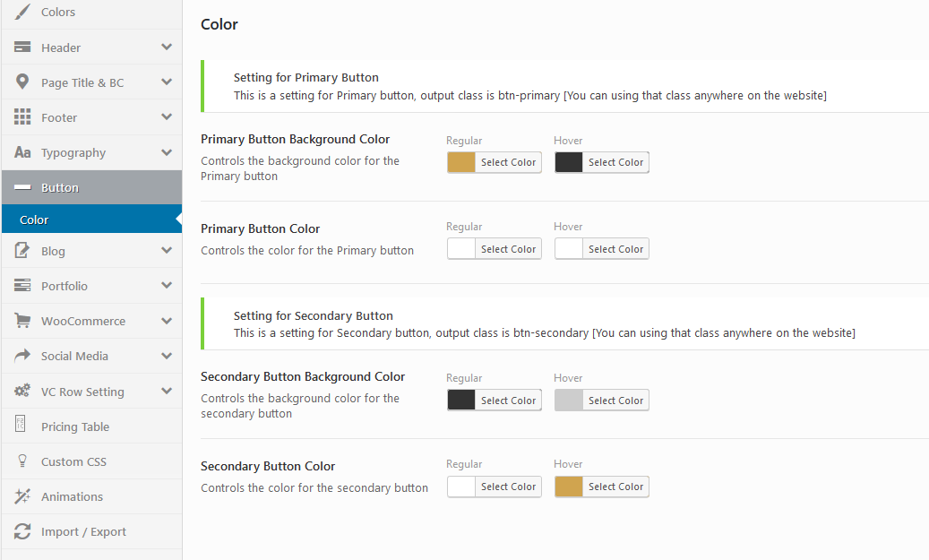The width and height of the screenshot is (929, 560).
Task: Click the gold Secondary Button Color Hover swatch
Action: click(569, 487)
